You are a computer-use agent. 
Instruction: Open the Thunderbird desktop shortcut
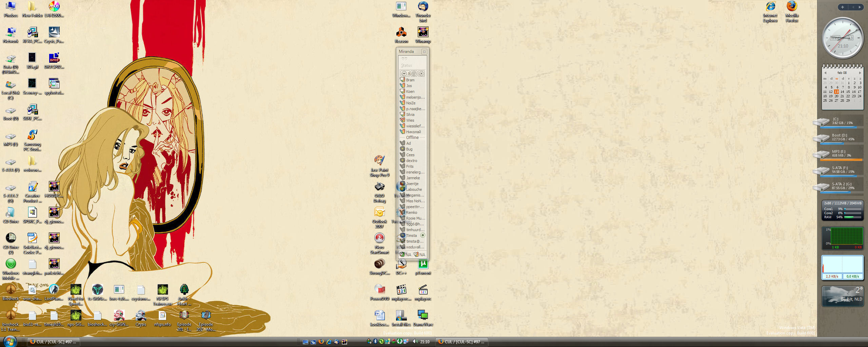tap(423, 12)
